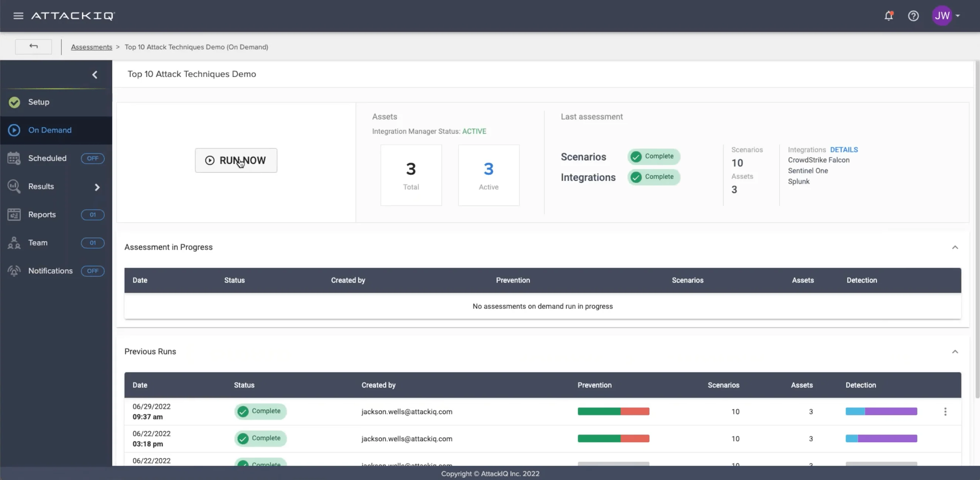Click Top 10 Attack Techniques Demo title
The image size is (980, 480).
coord(191,74)
